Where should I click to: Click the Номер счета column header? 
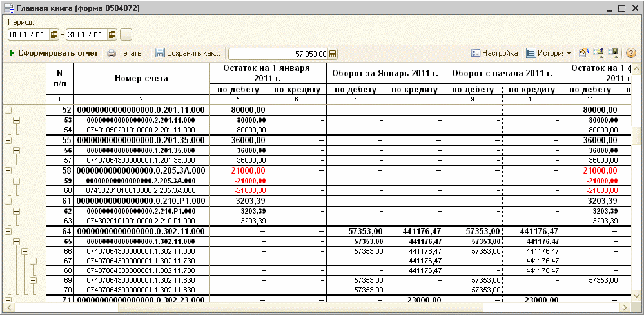click(x=141, y=79)
